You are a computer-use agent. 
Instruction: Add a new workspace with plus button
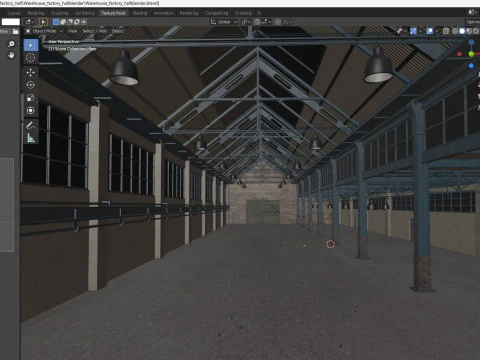pyautogui.click(x=259, y=13)
